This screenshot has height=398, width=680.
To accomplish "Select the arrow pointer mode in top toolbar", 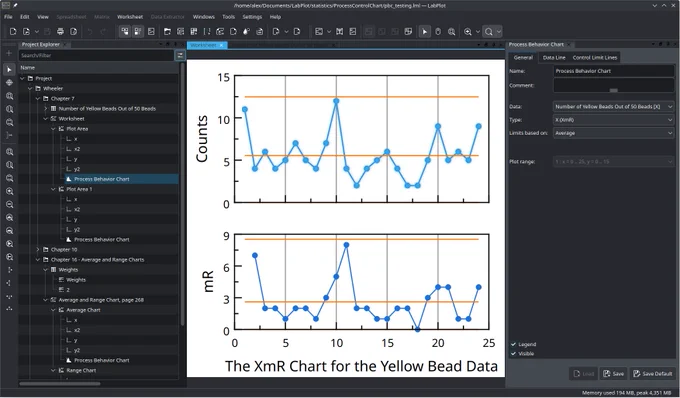I will (x=425, y=32).
